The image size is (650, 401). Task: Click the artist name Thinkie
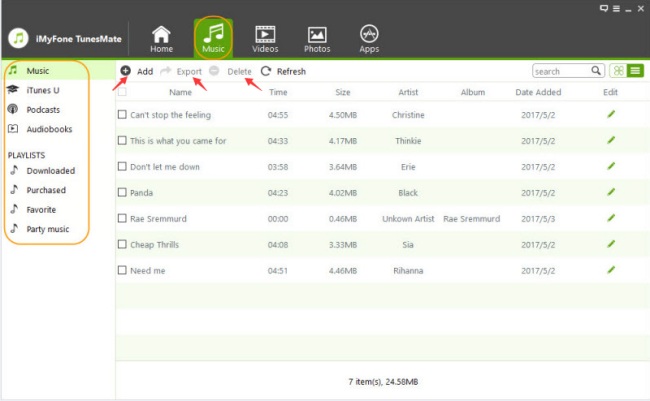tap(408, 141)
